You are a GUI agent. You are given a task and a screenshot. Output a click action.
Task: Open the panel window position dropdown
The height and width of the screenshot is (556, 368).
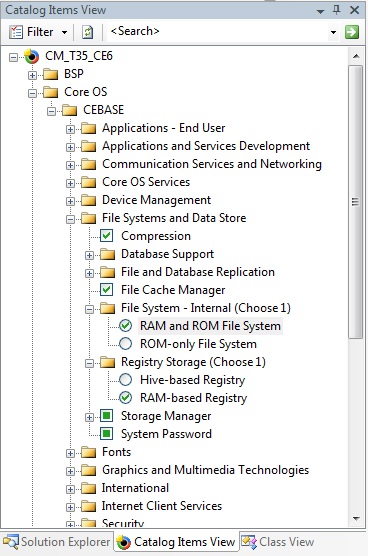point(320,11)
